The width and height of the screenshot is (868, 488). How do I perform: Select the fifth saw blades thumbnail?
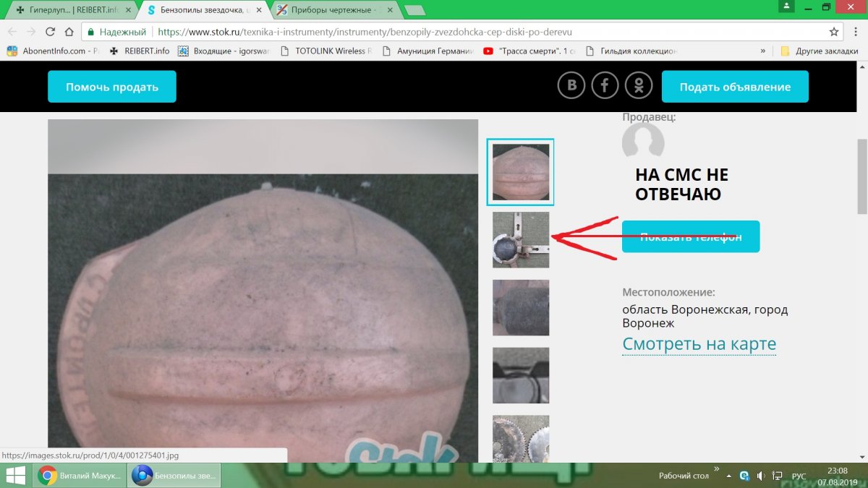point(521,439)
